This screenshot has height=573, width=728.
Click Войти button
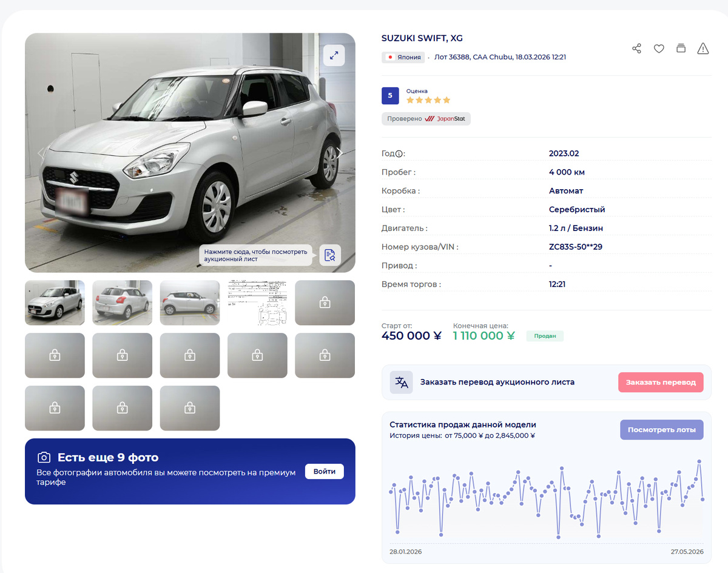point(325,472)
